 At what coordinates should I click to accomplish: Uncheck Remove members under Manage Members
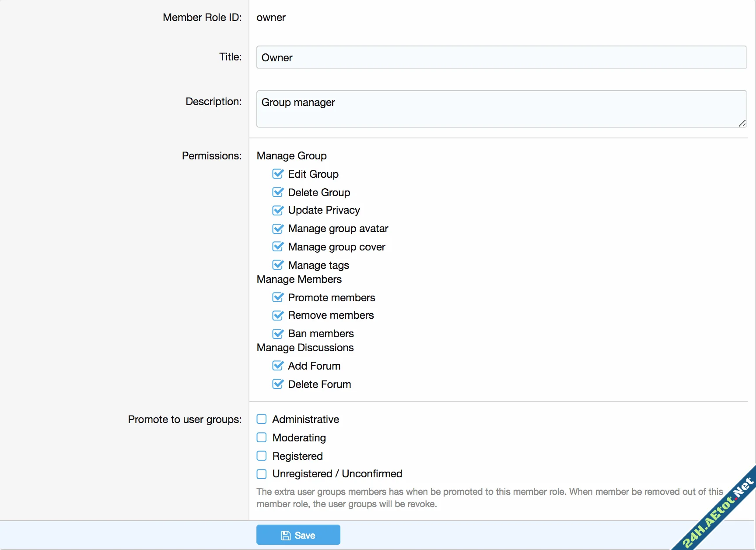[x=278, y=315]
